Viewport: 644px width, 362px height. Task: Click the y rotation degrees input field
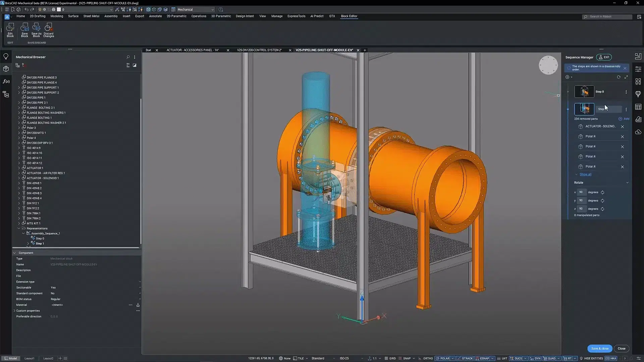pyautogui.click(x=581, y=200)
